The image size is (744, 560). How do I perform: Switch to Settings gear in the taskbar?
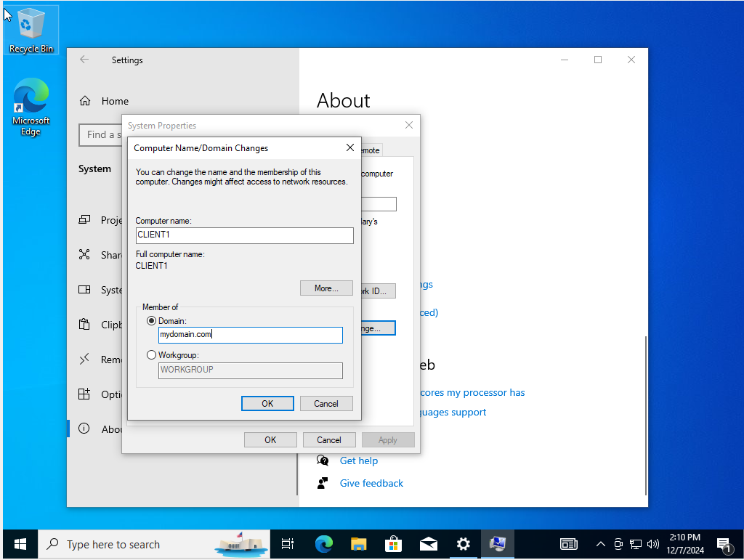tap(463, 544)
